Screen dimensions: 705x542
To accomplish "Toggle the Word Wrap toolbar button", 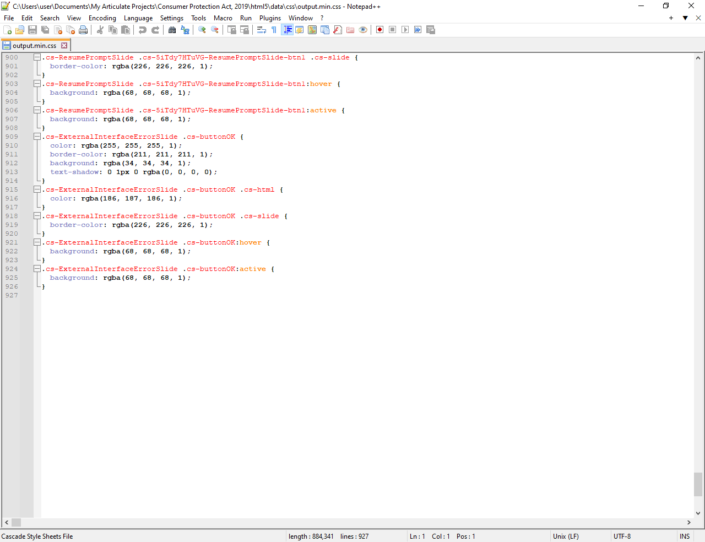I will click(x=262, y=30).
